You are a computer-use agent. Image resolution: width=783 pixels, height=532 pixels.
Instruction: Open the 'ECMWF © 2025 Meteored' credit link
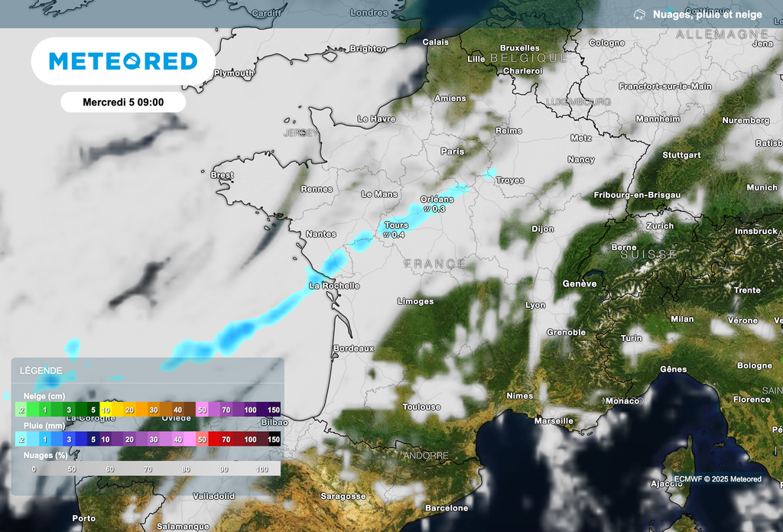coord(717,478)
